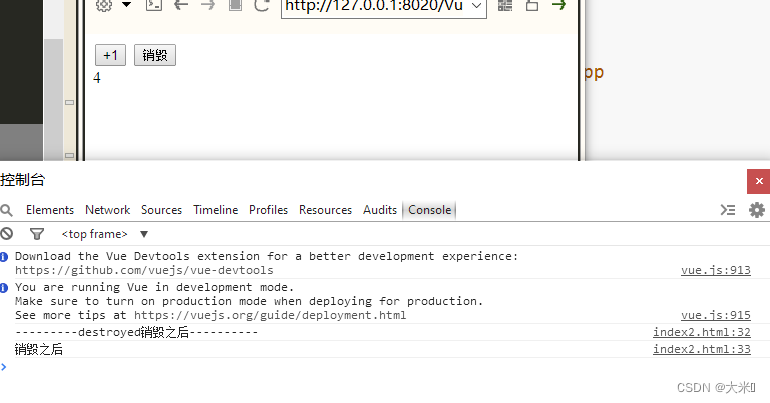Switch to the Elements tab
The image size is (770, 403).
[50, 210]
